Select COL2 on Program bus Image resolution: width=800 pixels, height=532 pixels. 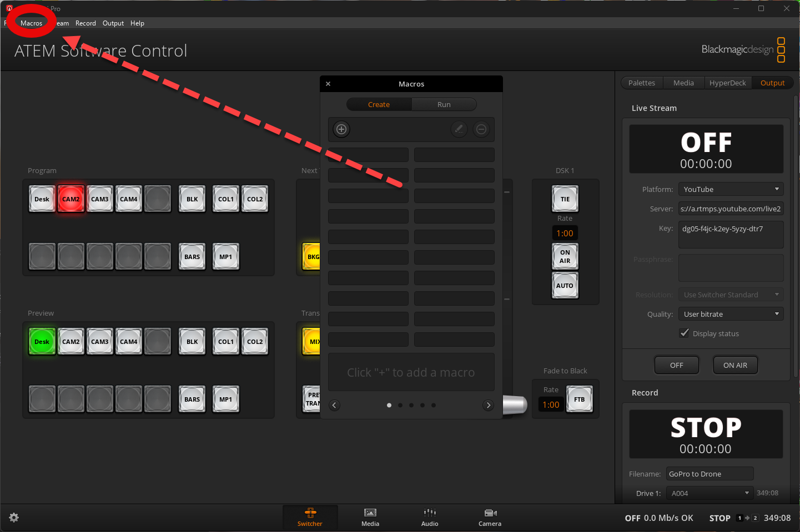[x=255, y=199]
